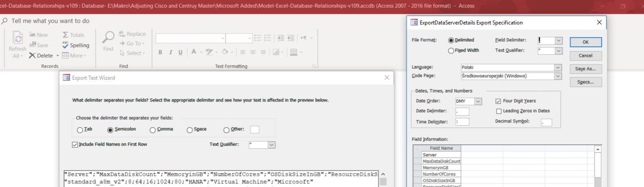Click the Specs button
The height and width of the screenshot is (187, 644).
click(x=586, y=82)
